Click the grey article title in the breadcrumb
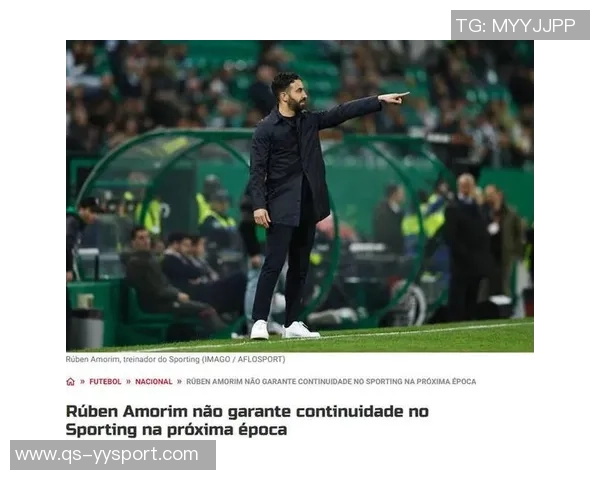 coord(331,382)
